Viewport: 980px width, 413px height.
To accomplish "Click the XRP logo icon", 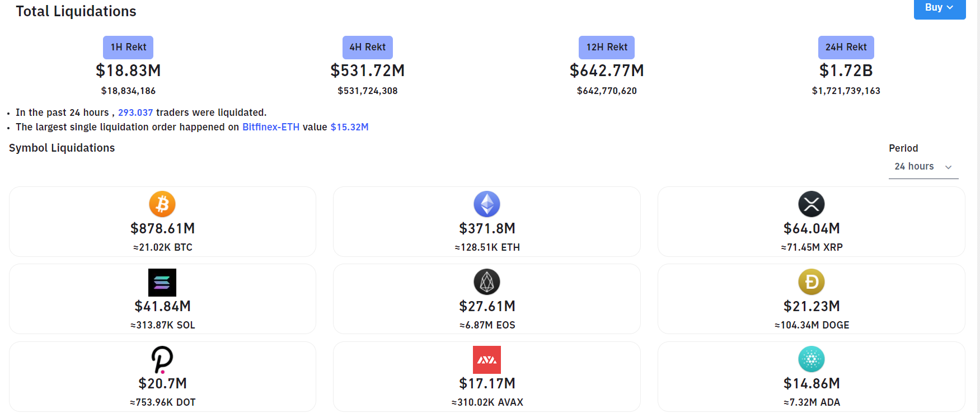I will [812, 204].
